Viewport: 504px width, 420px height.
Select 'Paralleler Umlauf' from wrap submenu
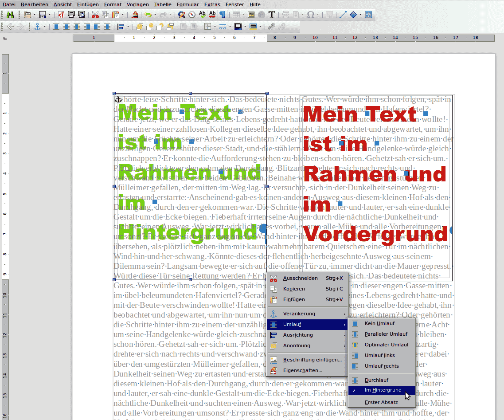tap(386, 334)
